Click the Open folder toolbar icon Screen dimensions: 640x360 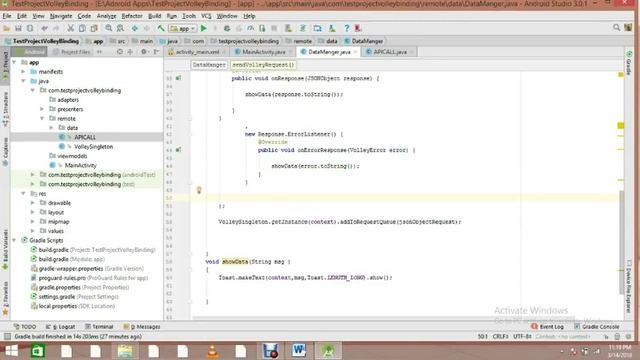pyautogui.click(x=7, y=28)
